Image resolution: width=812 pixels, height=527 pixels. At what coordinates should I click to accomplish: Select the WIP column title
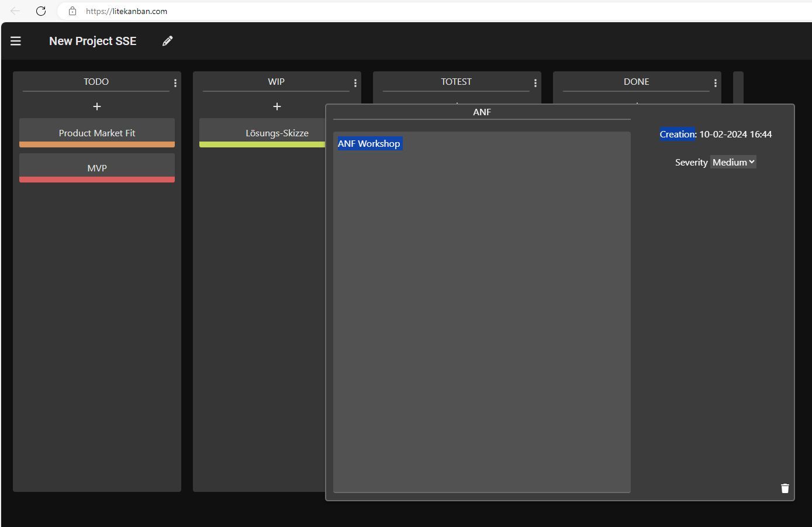click(276, 82)
